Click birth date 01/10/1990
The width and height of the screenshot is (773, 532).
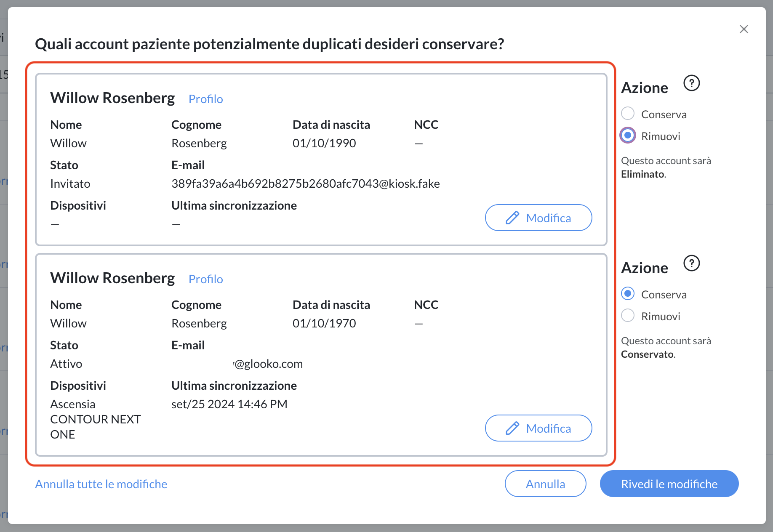(x=324, y=143)
